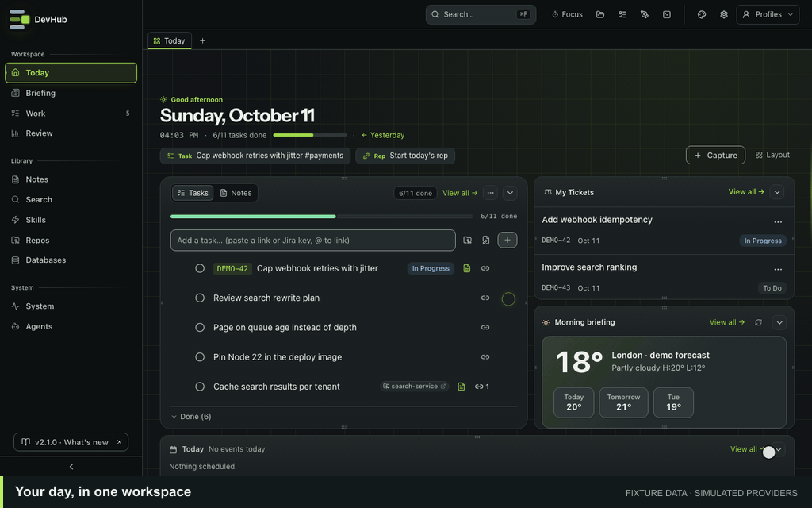Click the Capture button
Viewport: 812px width, 508px height.
[x=716, y=155]
